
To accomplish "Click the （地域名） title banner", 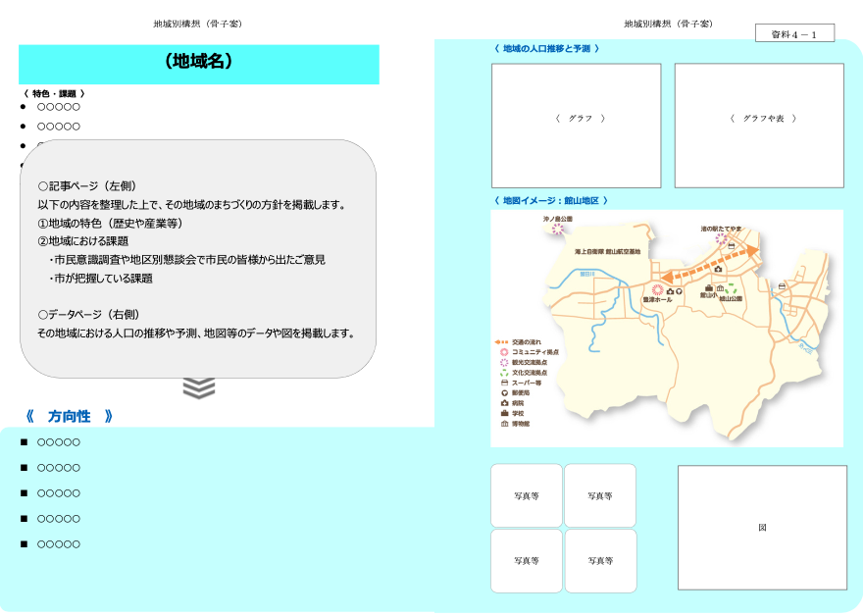I will pyautogui.click(x=199, y=65).
